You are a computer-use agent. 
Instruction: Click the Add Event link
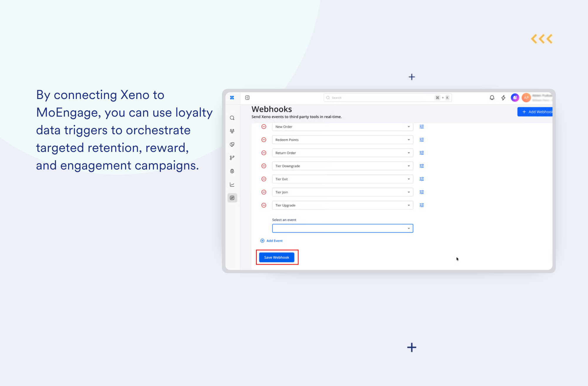pos(271,241)
